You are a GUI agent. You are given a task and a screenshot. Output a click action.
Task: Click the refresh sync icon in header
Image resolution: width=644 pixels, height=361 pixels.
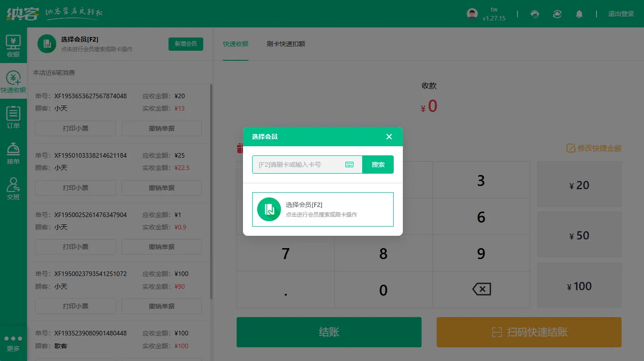pos(557,14)
